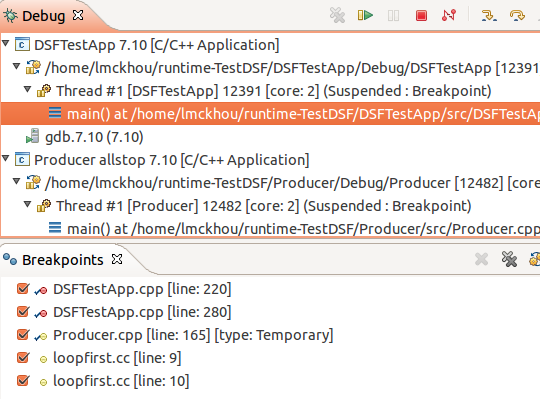Select Thread #1 [DSFTestApp] 12391 row

coord(274,91)
